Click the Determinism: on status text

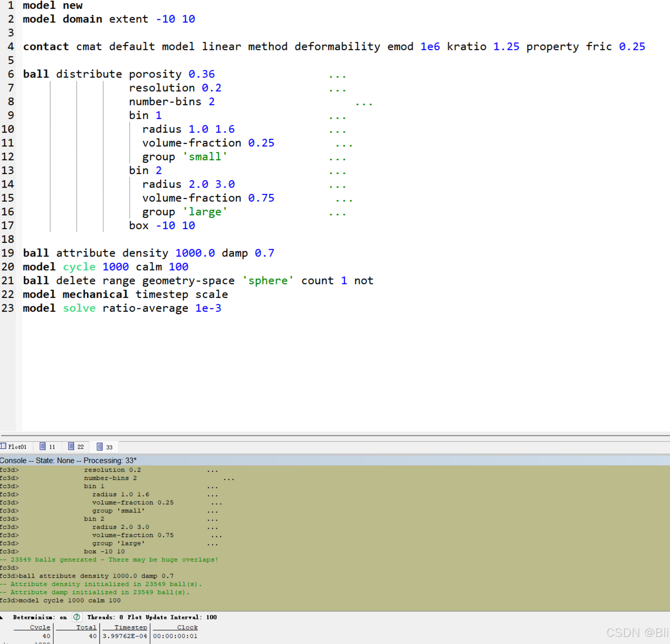40,617
